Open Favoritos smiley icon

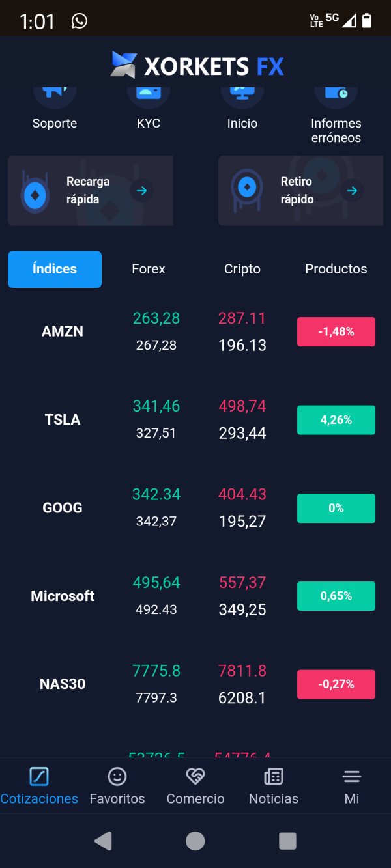click(117, 776)
